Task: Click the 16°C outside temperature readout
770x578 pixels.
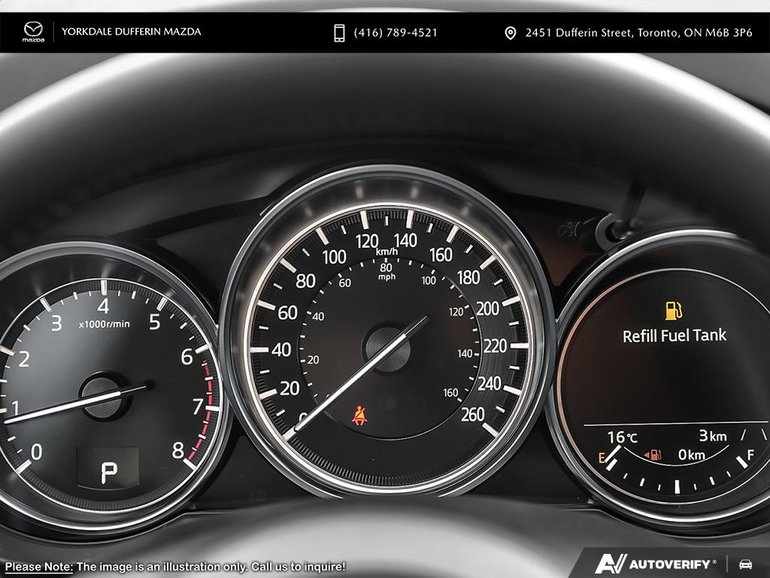Action: pyautogui.click(x=622, y=437)
